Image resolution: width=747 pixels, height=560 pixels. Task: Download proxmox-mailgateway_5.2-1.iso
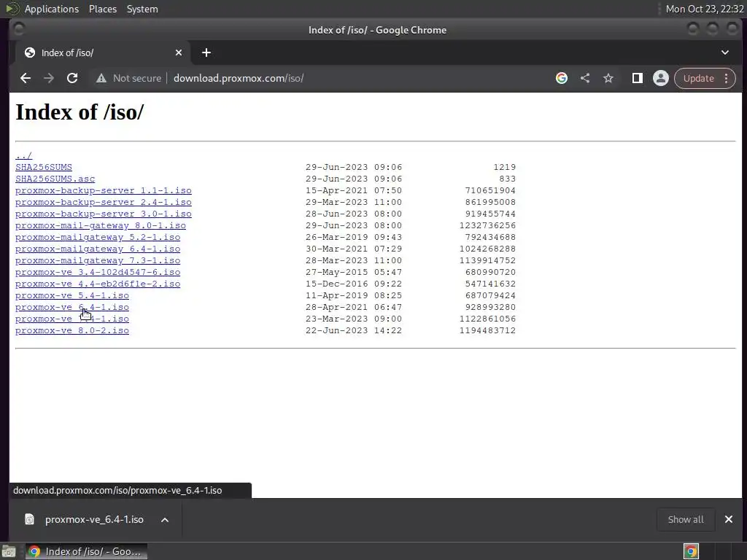(x=98, y=237)
